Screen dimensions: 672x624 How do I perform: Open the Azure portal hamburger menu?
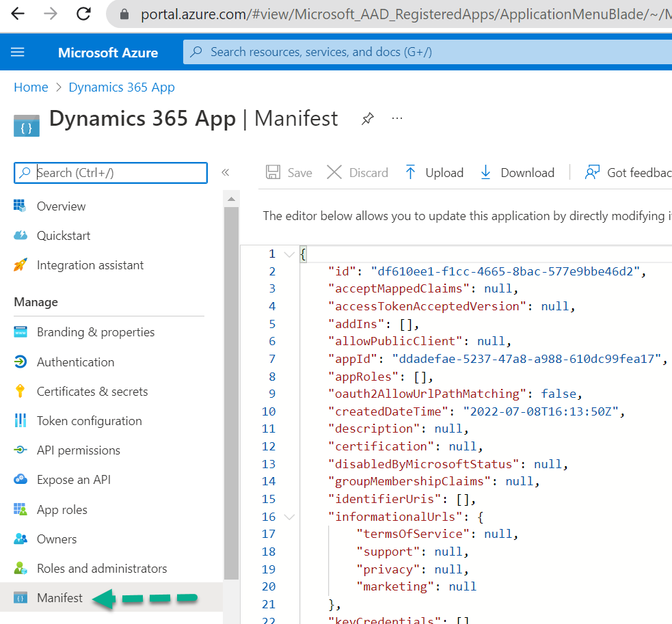click(17, 52)
